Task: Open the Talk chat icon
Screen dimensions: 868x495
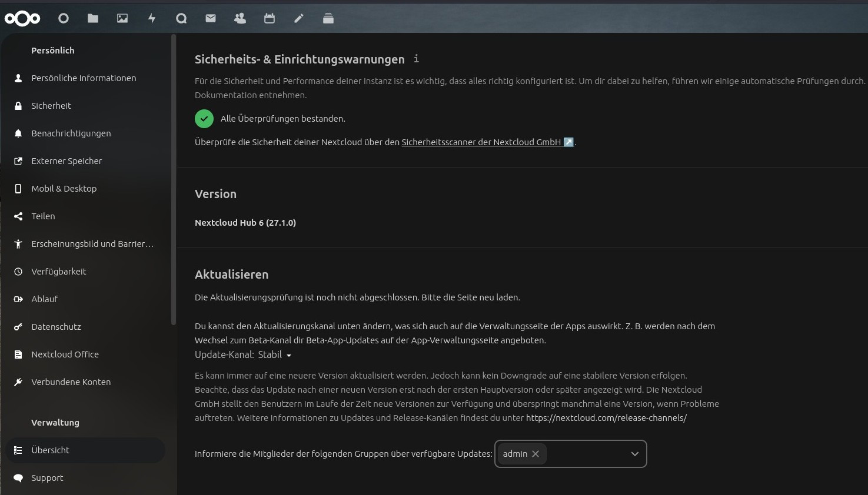Action: [x=181, y=19]
